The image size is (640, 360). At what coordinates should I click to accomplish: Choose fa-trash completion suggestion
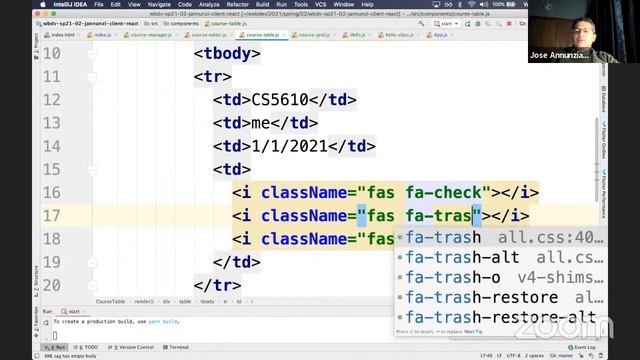(x=500, y=238)
